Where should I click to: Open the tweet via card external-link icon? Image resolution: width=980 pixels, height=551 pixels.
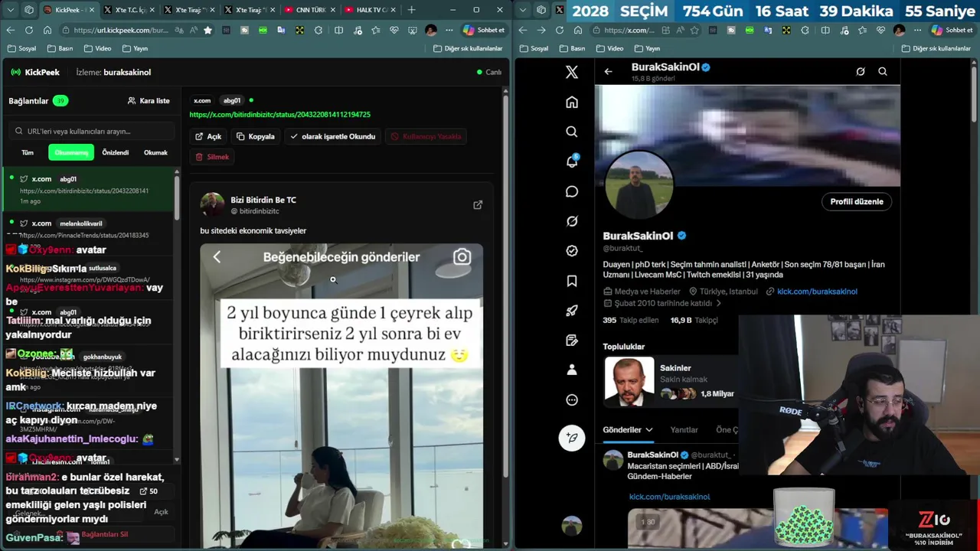tap(478, 205)
